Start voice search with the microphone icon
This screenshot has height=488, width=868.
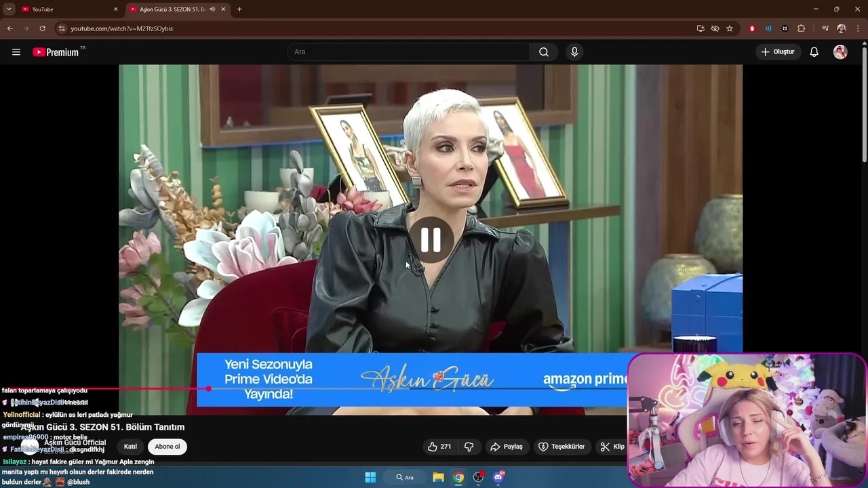point(574,52)
